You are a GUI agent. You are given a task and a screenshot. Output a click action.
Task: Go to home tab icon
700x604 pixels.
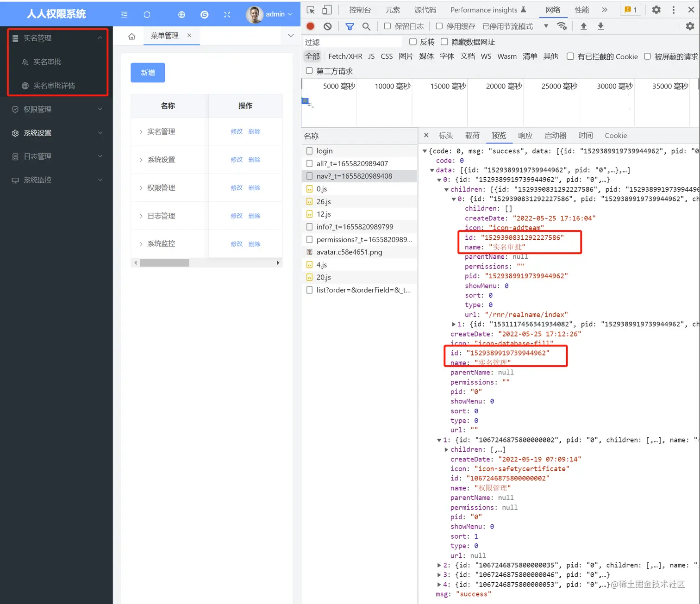pyautogui.click(x=132, y=36)
